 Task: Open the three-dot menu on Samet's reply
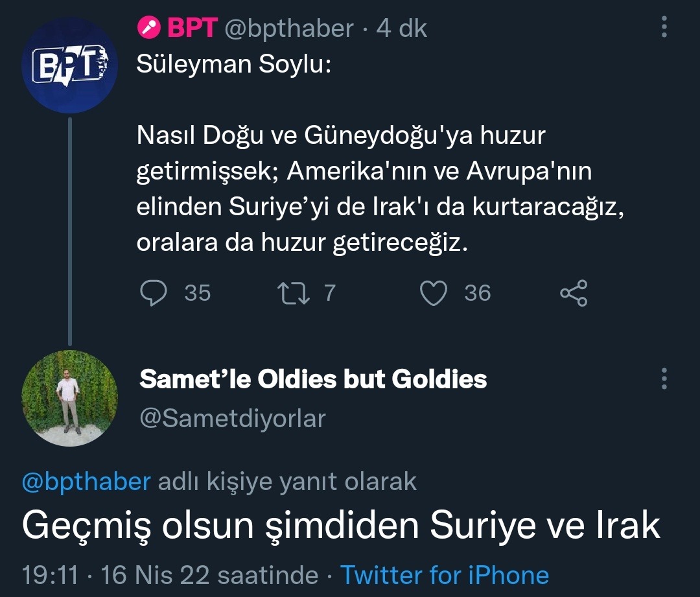pyautogui.click(x=664, y=379)
